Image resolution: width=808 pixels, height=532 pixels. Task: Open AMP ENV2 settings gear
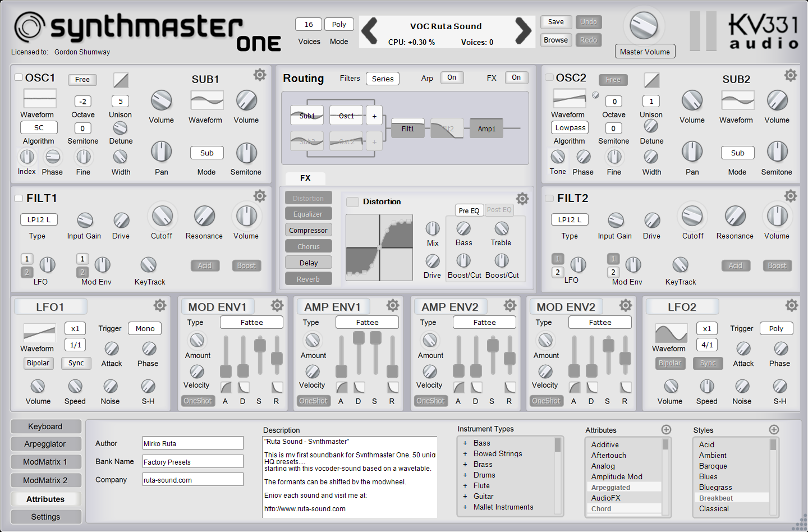510,305
